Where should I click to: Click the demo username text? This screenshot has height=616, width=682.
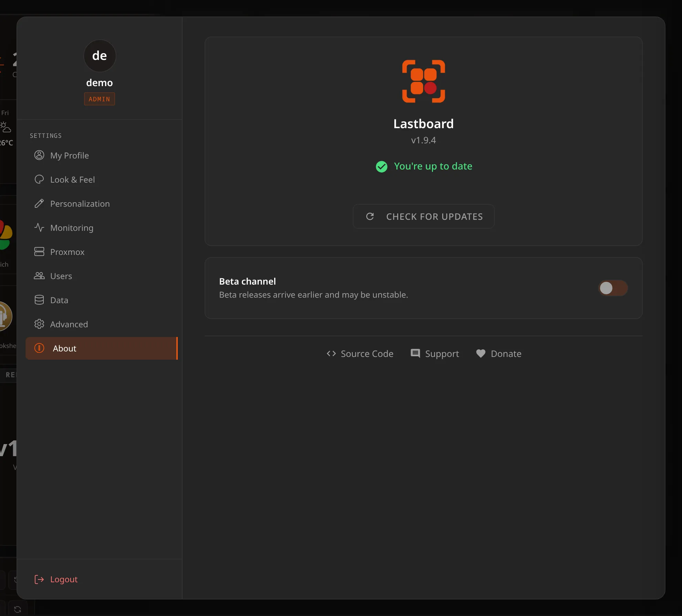pyautogui.click(x=100, y=83)
